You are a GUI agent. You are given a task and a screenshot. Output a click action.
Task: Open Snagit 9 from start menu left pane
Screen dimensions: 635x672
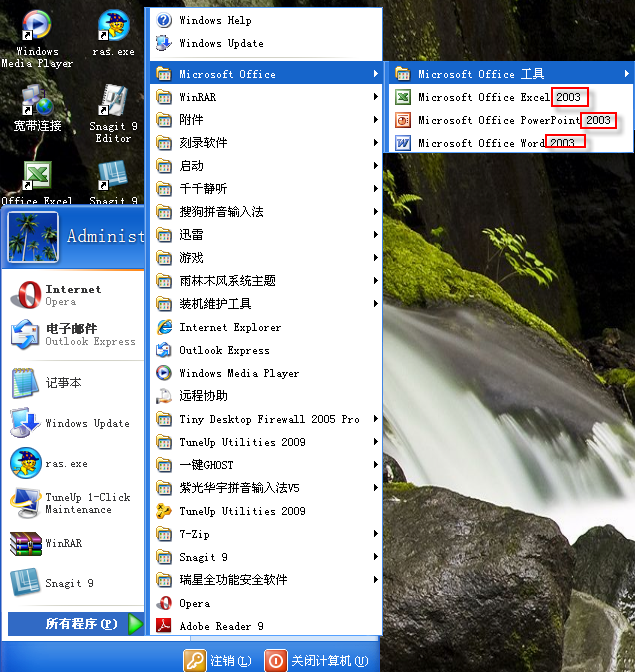[x=73, y=583]
